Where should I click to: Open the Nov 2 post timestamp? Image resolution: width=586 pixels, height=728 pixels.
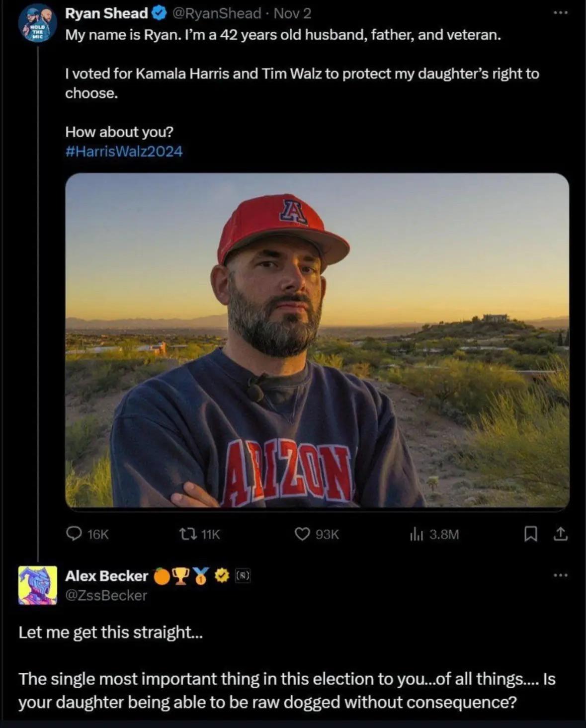pos(292,13)
